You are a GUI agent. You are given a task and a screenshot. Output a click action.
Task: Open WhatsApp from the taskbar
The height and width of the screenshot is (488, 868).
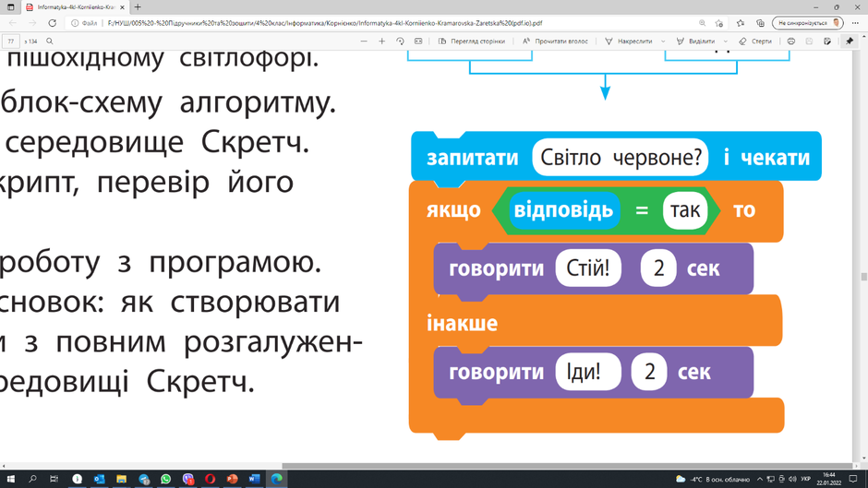pyautogui.click(x=165, y=479)
